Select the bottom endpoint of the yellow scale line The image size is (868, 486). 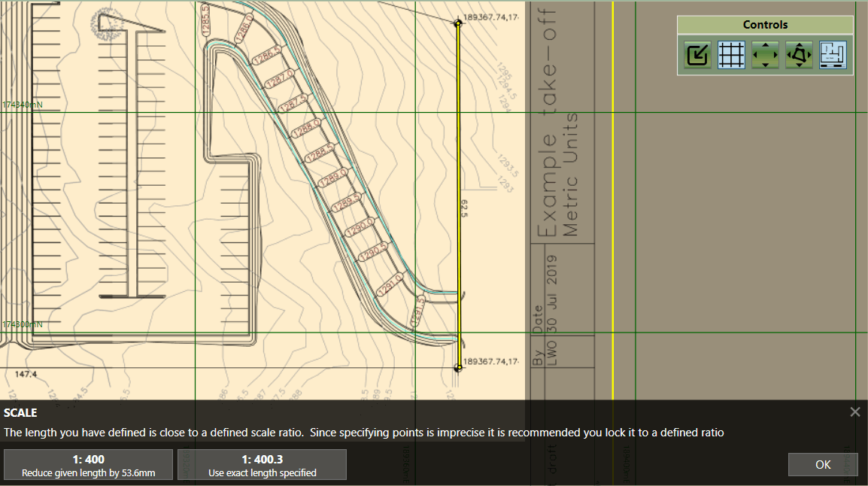(458, 368)
